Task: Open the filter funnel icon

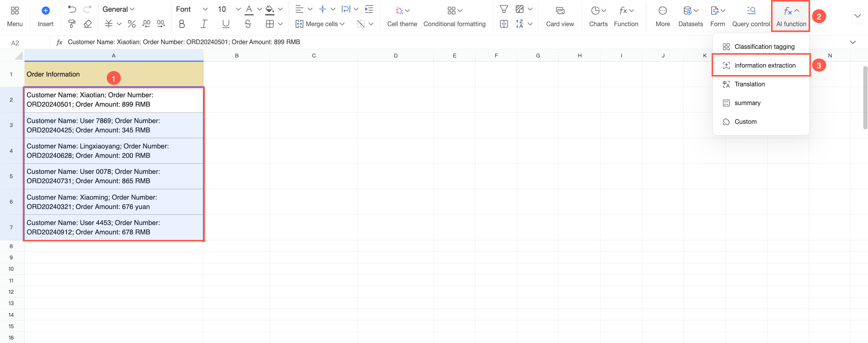Action: pyautogui.click(x=504, y=9)
